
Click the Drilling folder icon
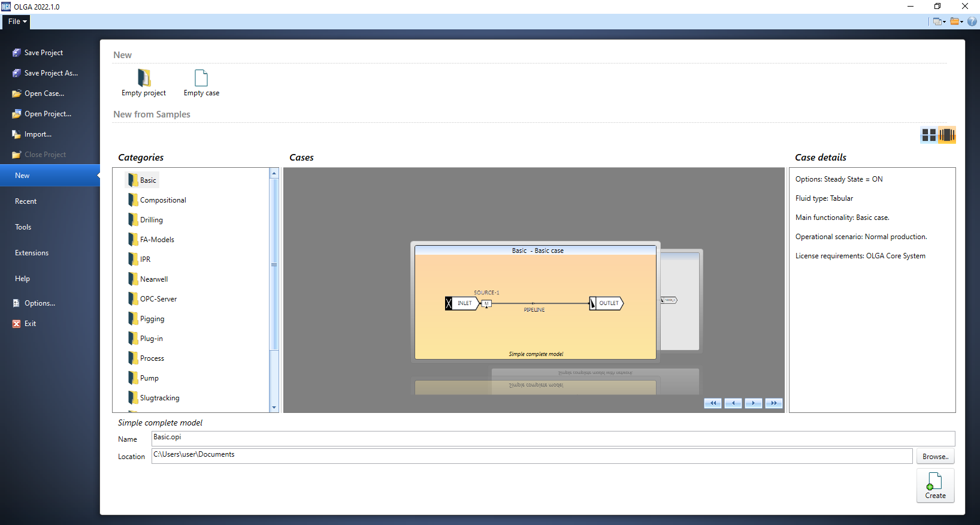click(x=133, y=219)
